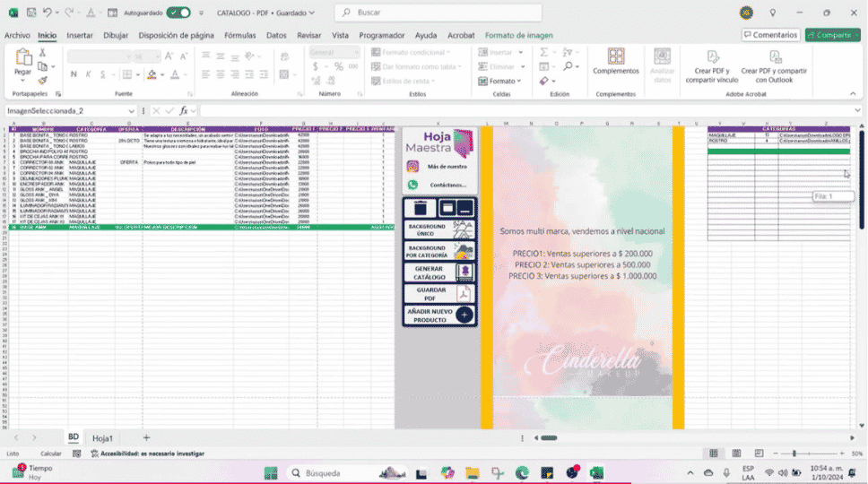
Task: Click the horizontal scrollbar thumb
Action: [x=549, y=438]
